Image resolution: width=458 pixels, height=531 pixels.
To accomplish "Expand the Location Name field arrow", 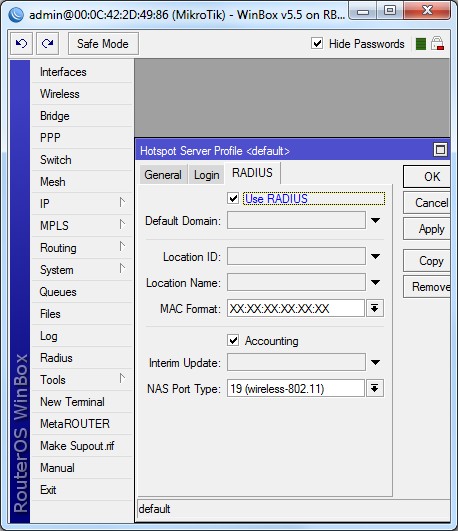I will pos(375,282).
